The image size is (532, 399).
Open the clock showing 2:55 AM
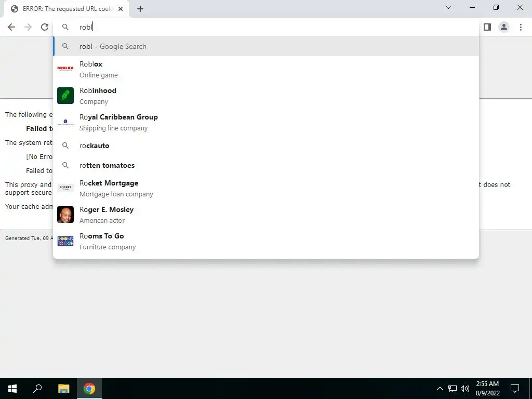pos(487,389)
